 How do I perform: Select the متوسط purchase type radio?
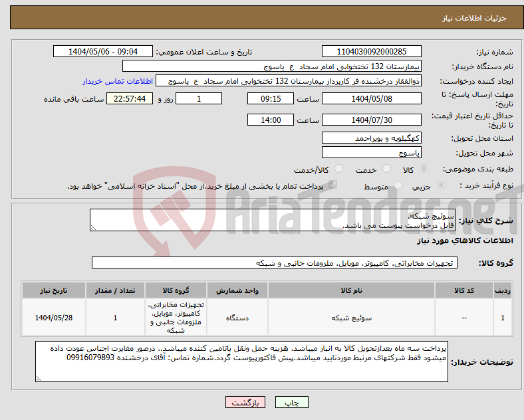coord(398,185)
